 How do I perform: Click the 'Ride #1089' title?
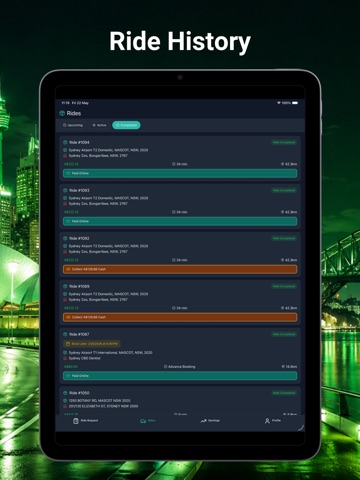(79, 286)
